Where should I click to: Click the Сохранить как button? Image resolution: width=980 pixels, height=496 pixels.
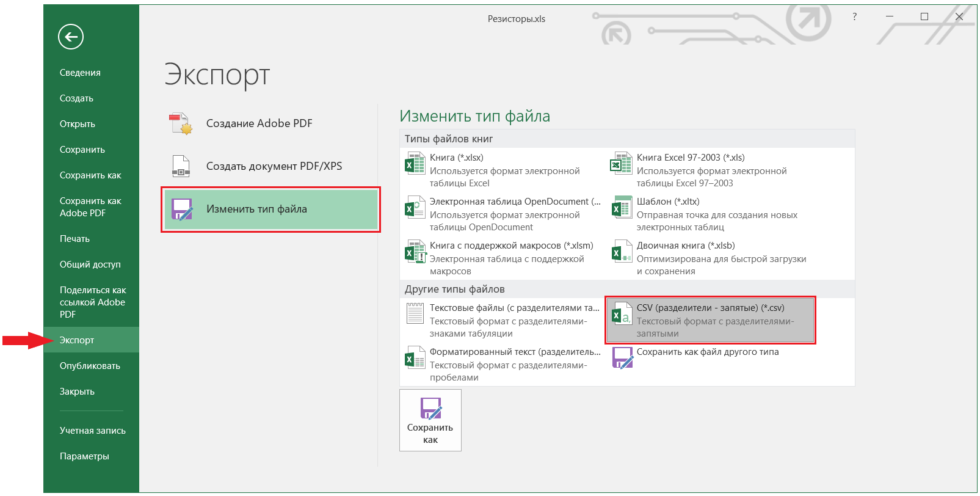tap(430, 420)
